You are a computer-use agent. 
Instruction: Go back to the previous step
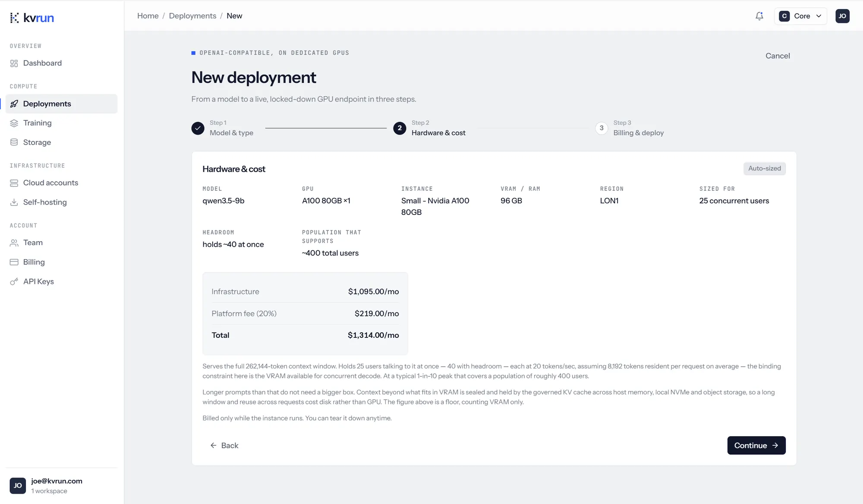pyautogui.click(x=224, y=445)
